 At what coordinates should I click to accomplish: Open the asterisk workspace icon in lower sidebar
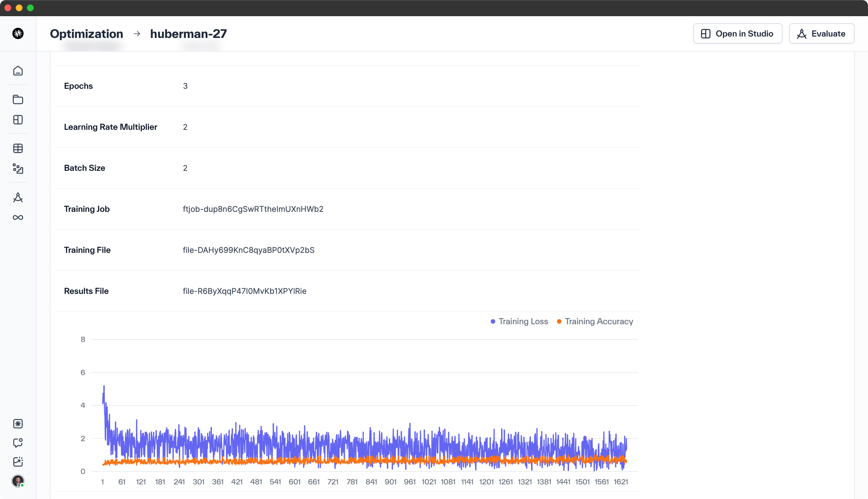18,424
